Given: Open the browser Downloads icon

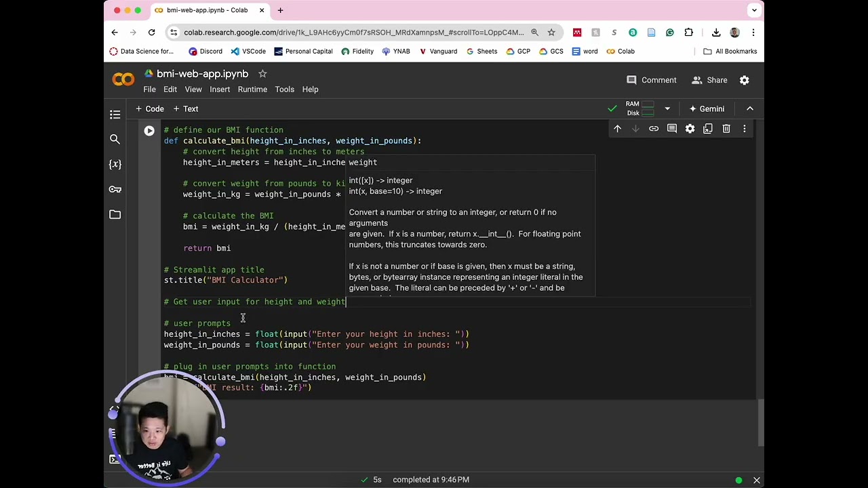Looking at the screenshot, I should tap(716, 32).
